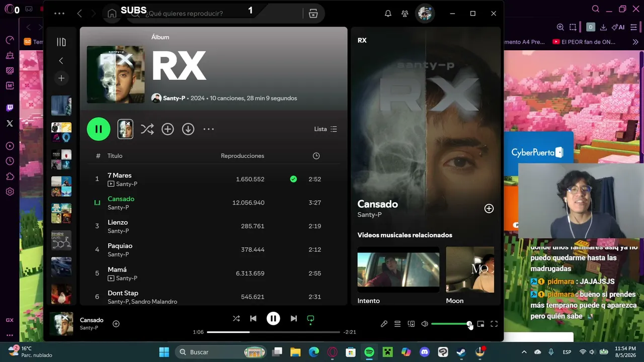Open the Cansado title in the Now Playing panel
644x362 pixels.
pos(378,204)
